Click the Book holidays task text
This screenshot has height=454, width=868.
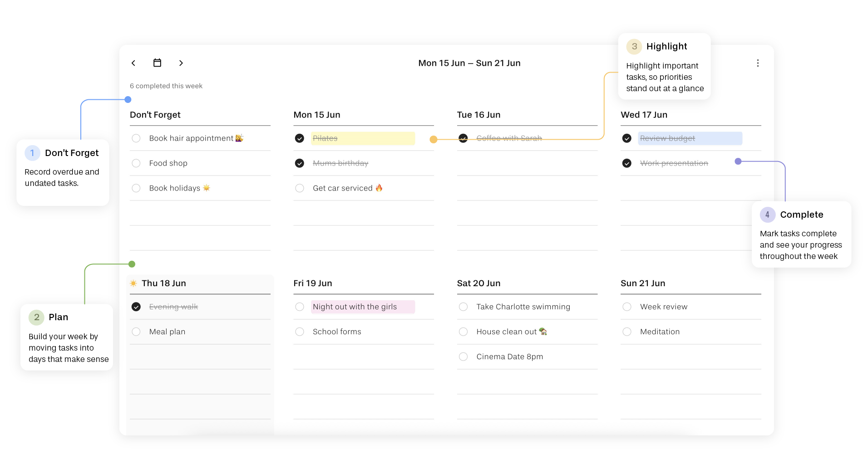(x=175, y=188)
